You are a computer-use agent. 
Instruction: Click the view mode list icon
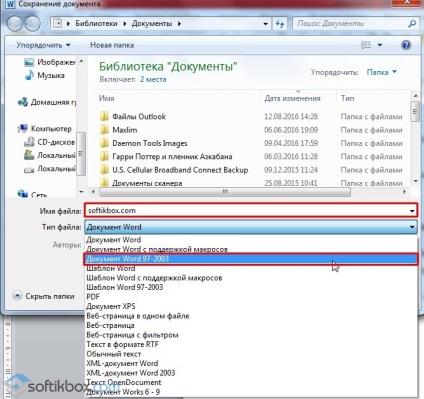pyautogui.click(x=366, y=45)
